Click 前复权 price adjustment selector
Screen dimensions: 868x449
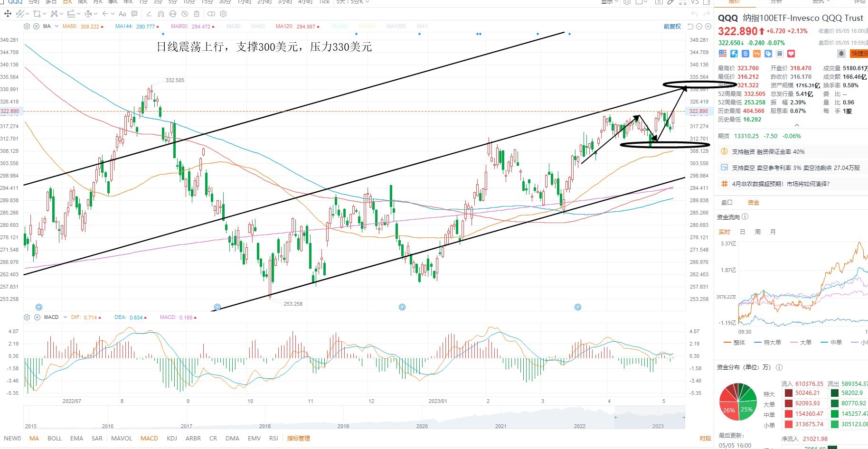[672, 27]
